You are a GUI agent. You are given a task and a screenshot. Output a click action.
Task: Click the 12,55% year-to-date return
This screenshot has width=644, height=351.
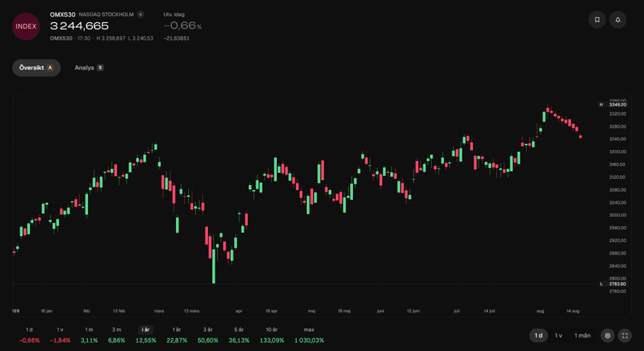point(146,340)
